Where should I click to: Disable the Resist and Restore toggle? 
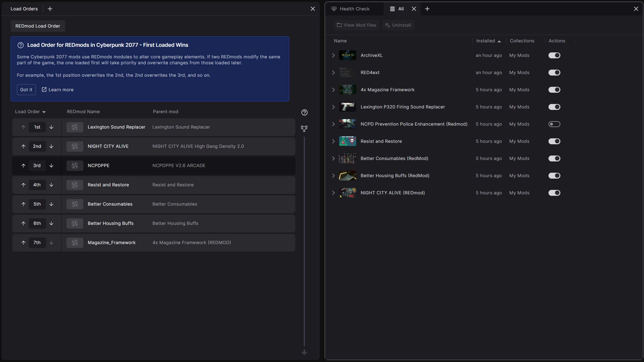[x=554, y=141]
